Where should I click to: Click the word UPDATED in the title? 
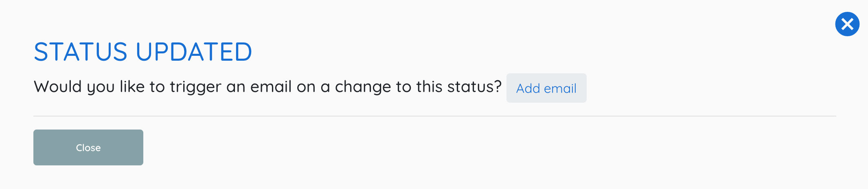(194, 52)
